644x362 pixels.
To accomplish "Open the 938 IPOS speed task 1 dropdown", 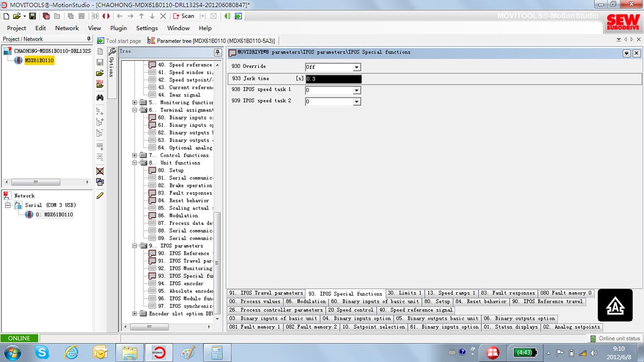I will [357, 90].
